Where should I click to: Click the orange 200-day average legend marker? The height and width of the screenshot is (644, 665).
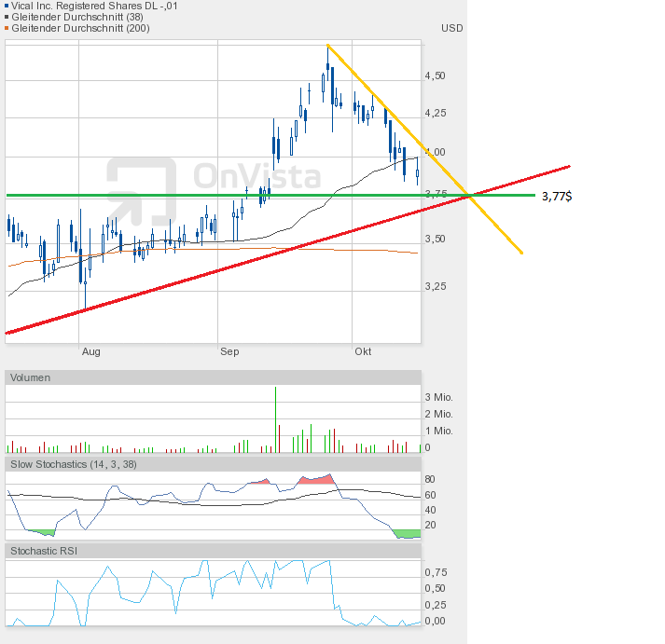(7, 28)
